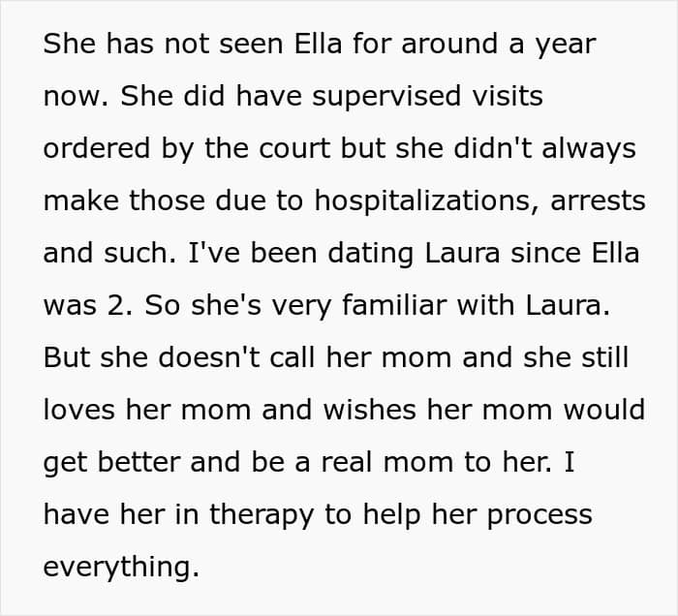Click the word 'loves' in the text
The height and width of the screenshot is (616, 678).
click(x=79, y=409)
